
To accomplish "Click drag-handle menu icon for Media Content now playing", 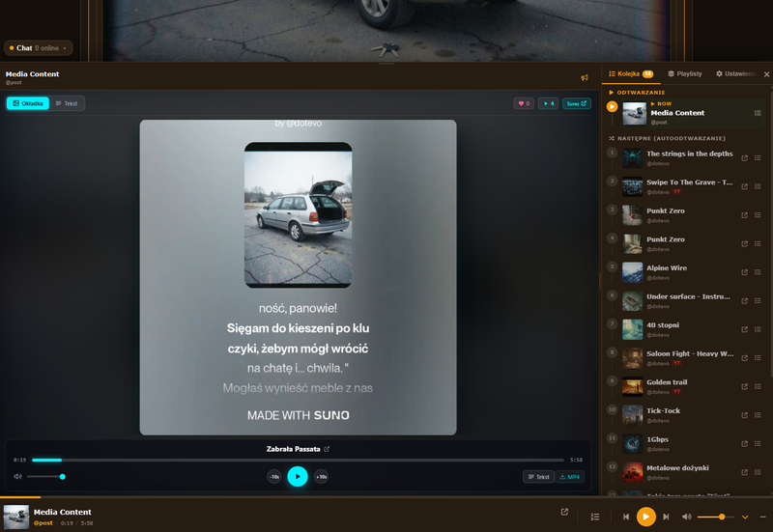I will click(758, 113).
